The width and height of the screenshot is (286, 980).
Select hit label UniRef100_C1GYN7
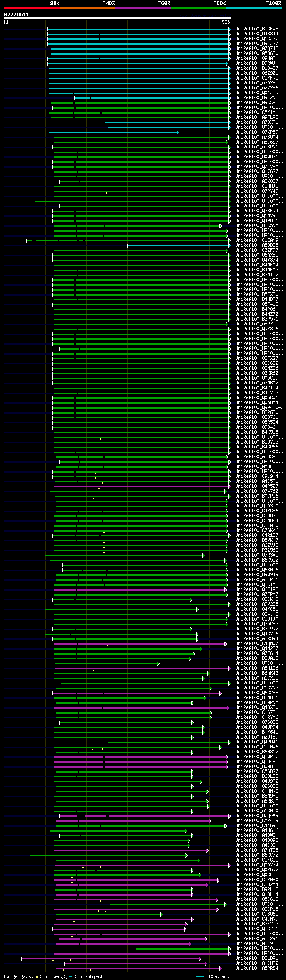pos(257,688)
